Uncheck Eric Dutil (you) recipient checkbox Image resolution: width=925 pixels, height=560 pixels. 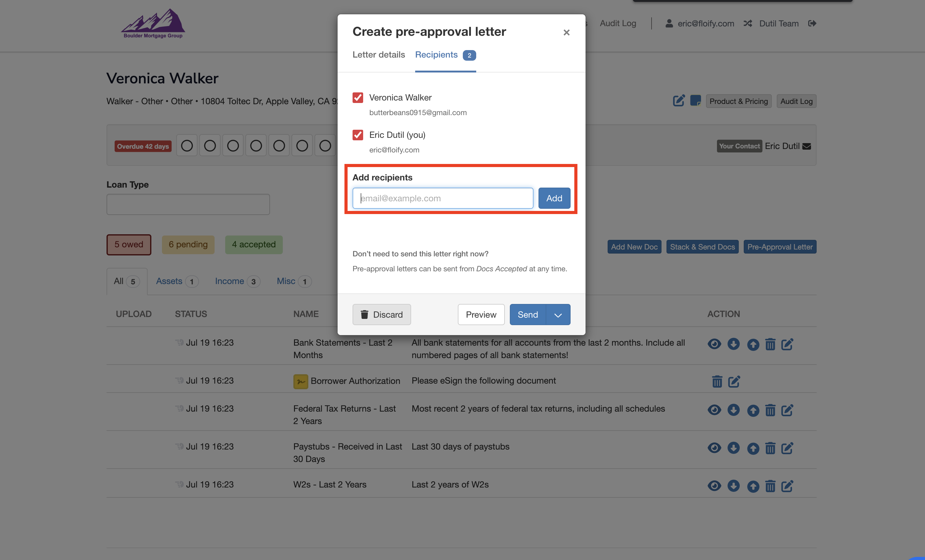tap(358, 135)
